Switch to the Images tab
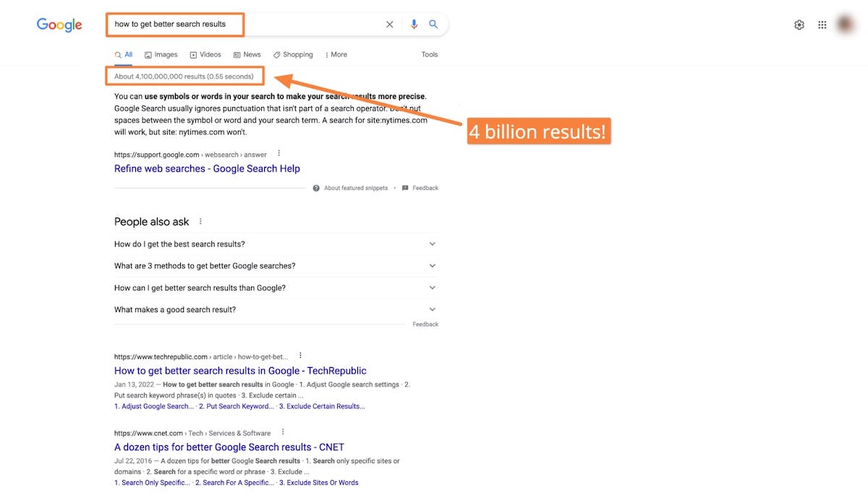Screen dimensions: 868x503 coord(161,55)
